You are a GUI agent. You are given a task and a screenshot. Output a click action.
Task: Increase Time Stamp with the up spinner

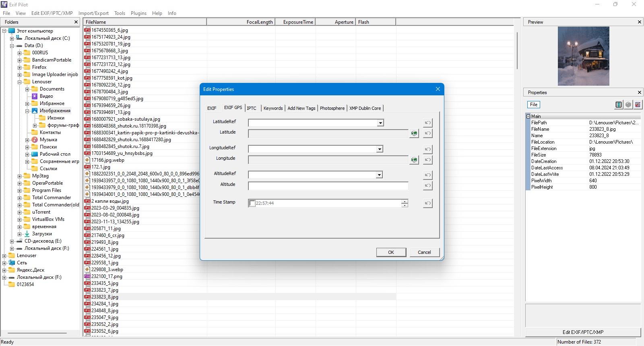click(405, 201)
